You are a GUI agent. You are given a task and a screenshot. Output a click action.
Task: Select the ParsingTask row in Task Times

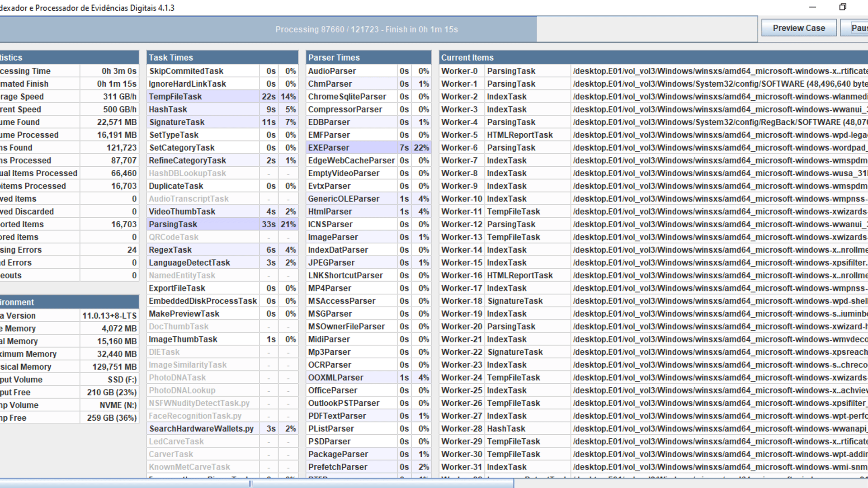(173, 225)
